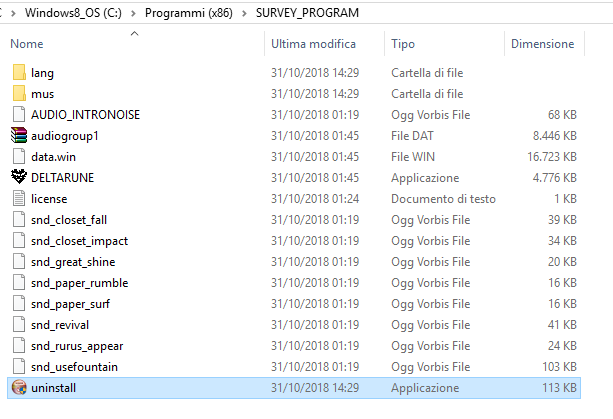Click the snd_closet_impact file name
Viewport: 613px width, 419px height.
click(79, 241)
